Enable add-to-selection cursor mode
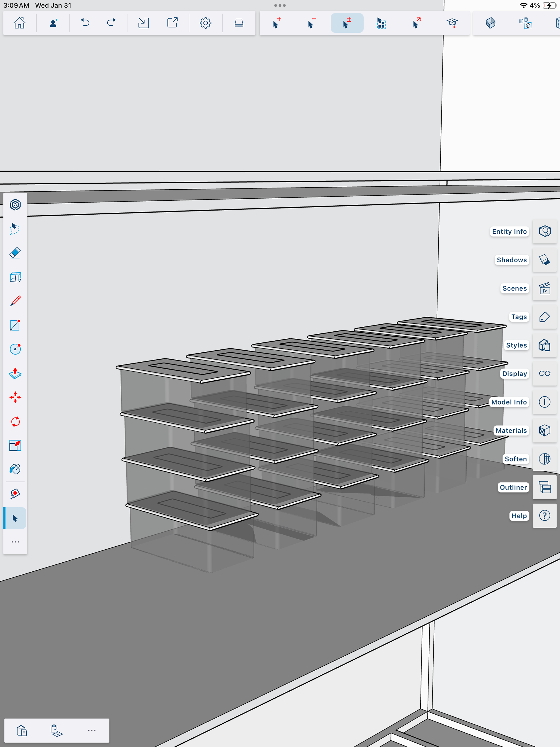560x747 pixels. [x=276, y=23]
